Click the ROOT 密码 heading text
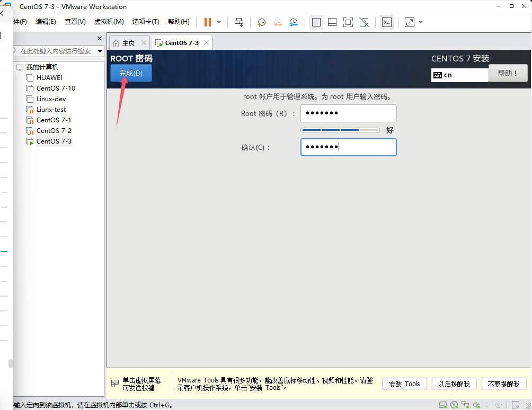The width and height of the screenshot is (532, 410). [131, 58]
